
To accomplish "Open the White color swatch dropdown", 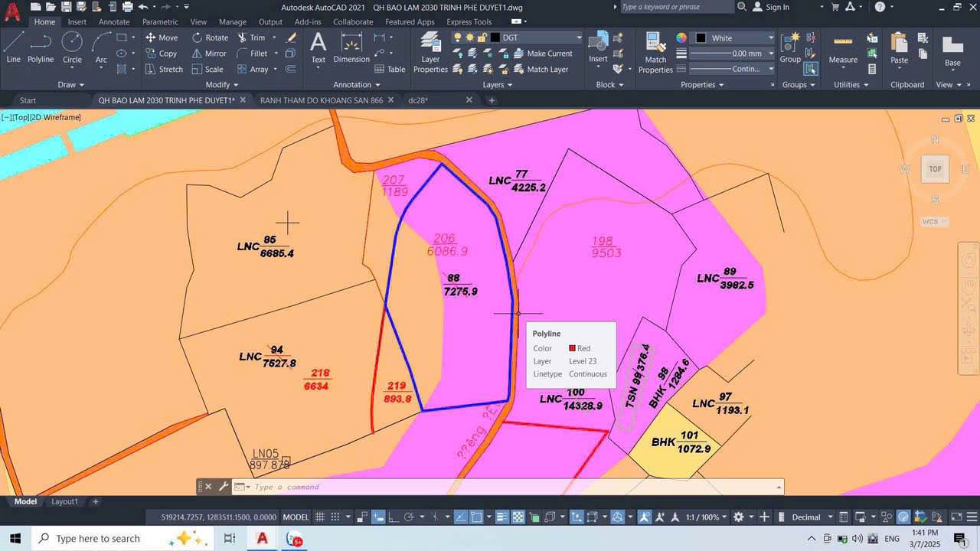I will (770, 37).
